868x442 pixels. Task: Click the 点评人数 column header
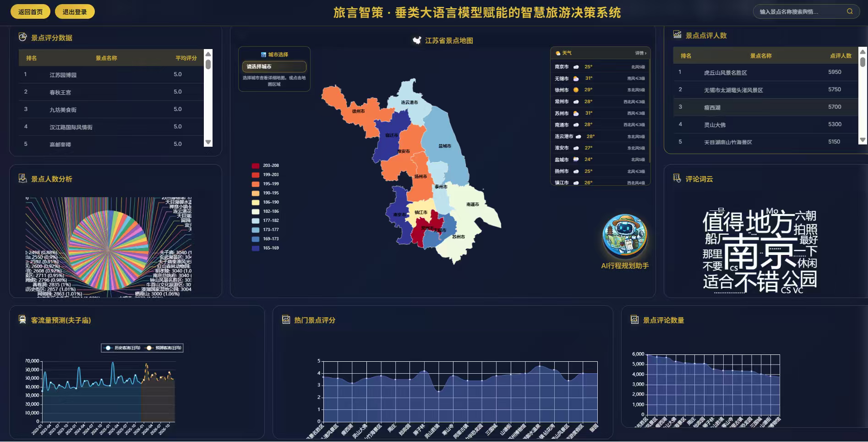point(841,55)
